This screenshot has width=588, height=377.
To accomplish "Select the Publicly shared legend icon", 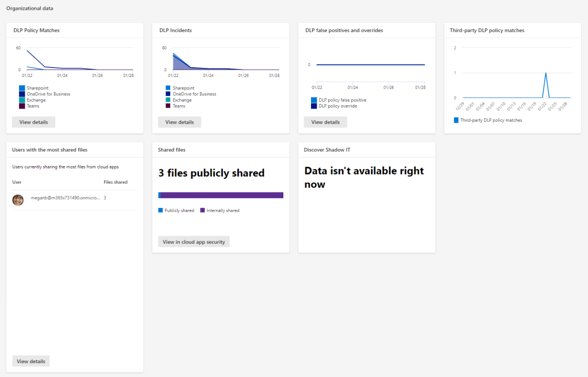I will point(161,210).
